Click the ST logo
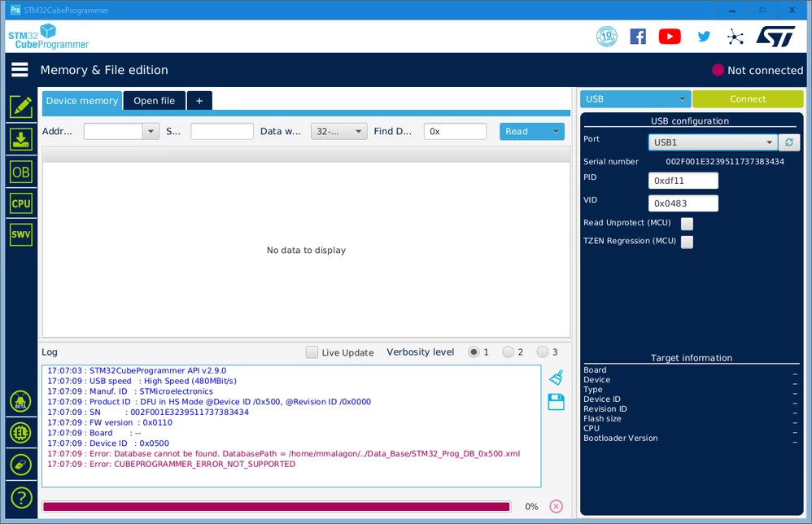The width and height of the screenshot is (812, 524). pyautogui.click(x=775, y=37)
